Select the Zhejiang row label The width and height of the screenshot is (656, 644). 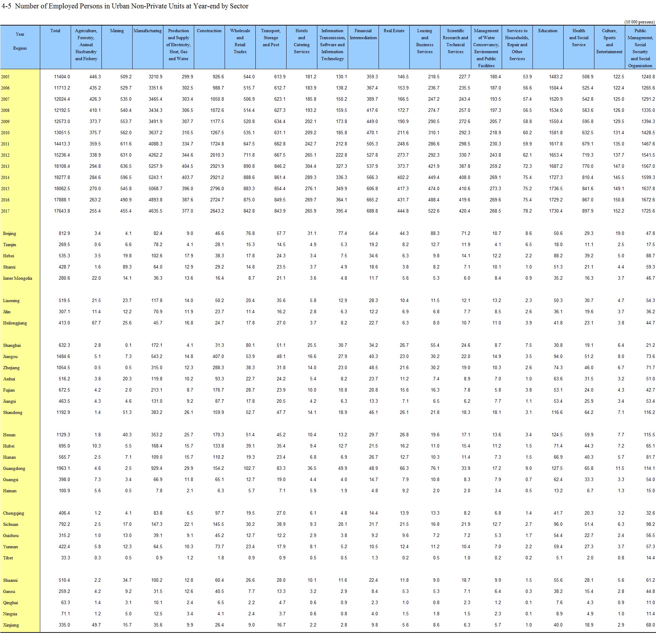pyautogui.click(x=11, y=368)
